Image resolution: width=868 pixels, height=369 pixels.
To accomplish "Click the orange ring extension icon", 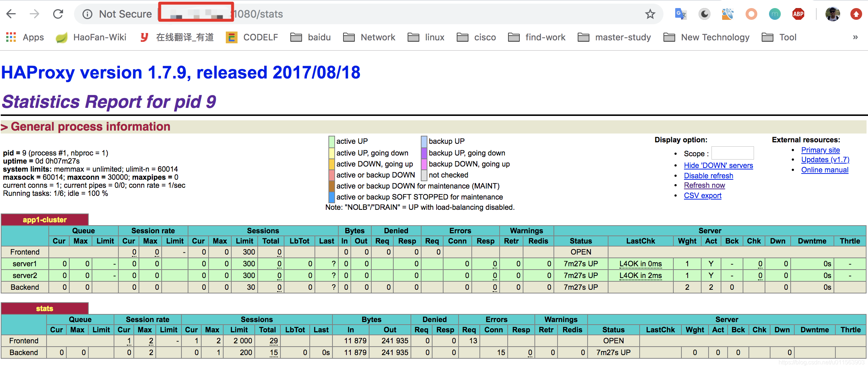I will [751, 14].
